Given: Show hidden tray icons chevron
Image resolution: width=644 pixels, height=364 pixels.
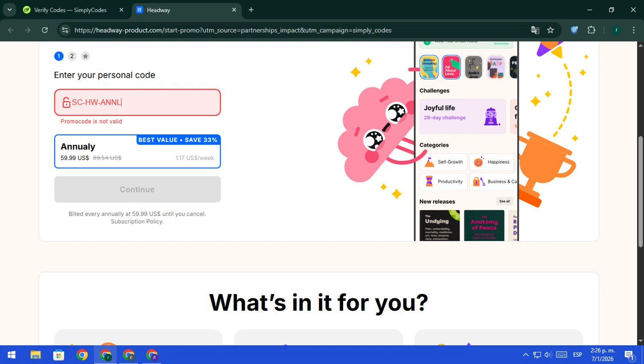Looking at the screenshot, I should point(526,355).
